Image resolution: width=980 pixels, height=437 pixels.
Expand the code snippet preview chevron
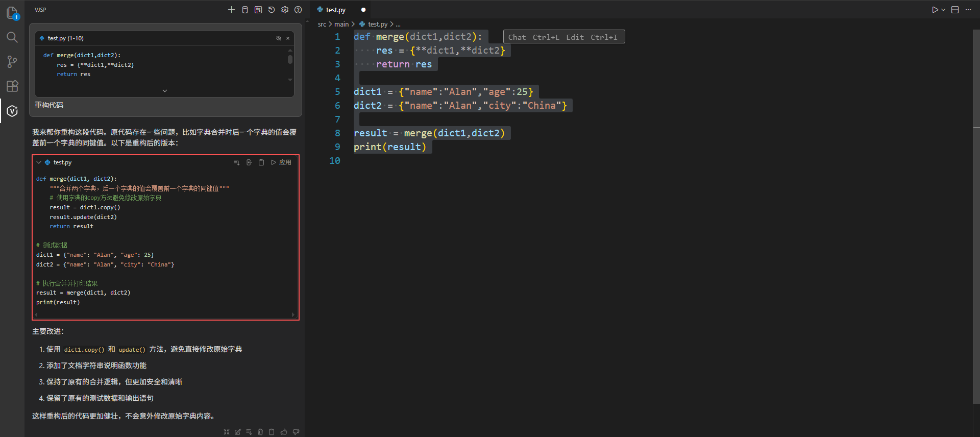pyautogui.click(x=164, y=91)
